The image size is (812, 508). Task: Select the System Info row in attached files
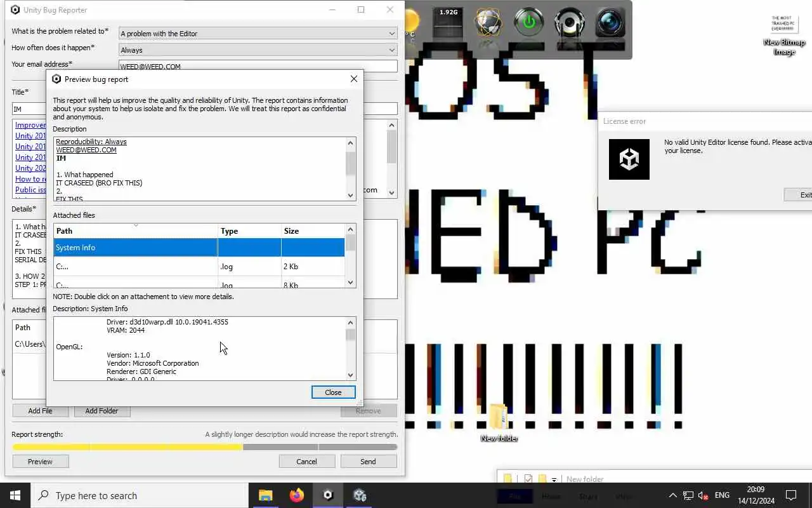tap(199, 248)
